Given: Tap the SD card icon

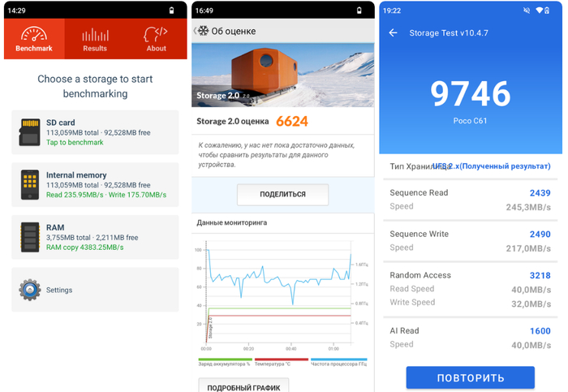Looking at the screenshot, I should pos(29,132).
